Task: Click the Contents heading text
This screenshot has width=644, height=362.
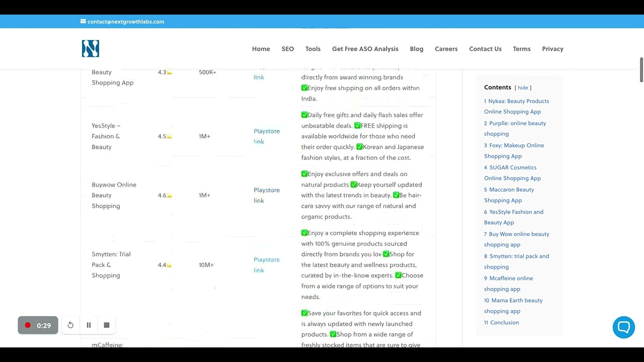Action: coord(498,87)
